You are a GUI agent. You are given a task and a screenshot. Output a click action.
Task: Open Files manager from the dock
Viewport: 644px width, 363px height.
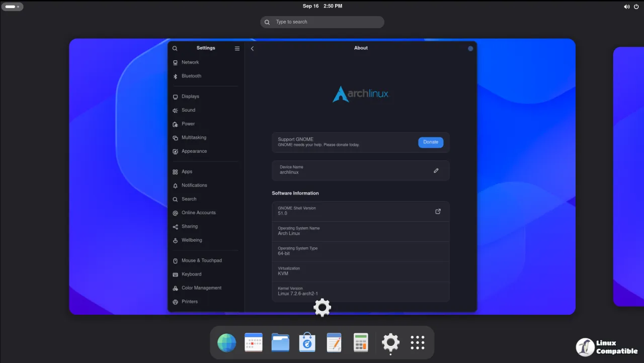[281, 343]
